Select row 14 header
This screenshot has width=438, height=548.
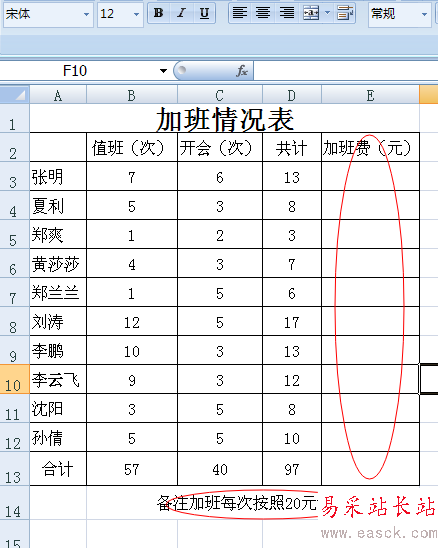(14, 503)
